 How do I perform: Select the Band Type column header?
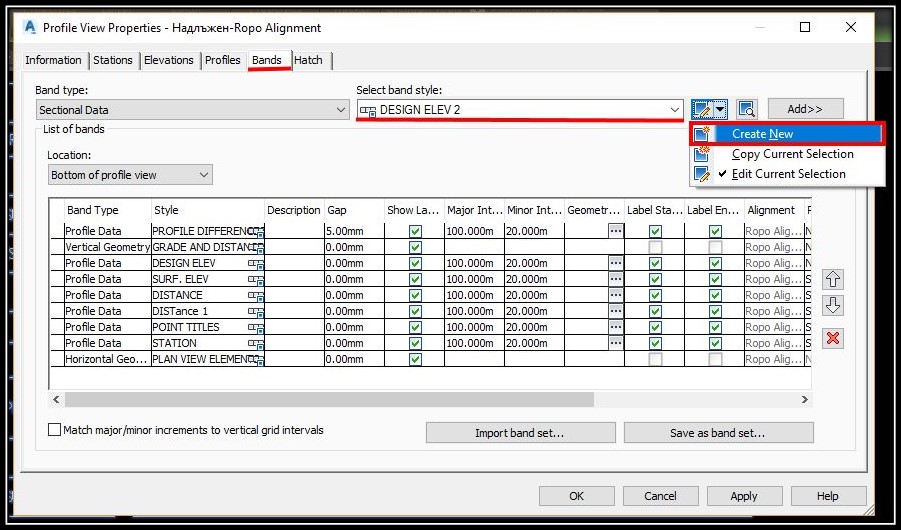(107, 210)
